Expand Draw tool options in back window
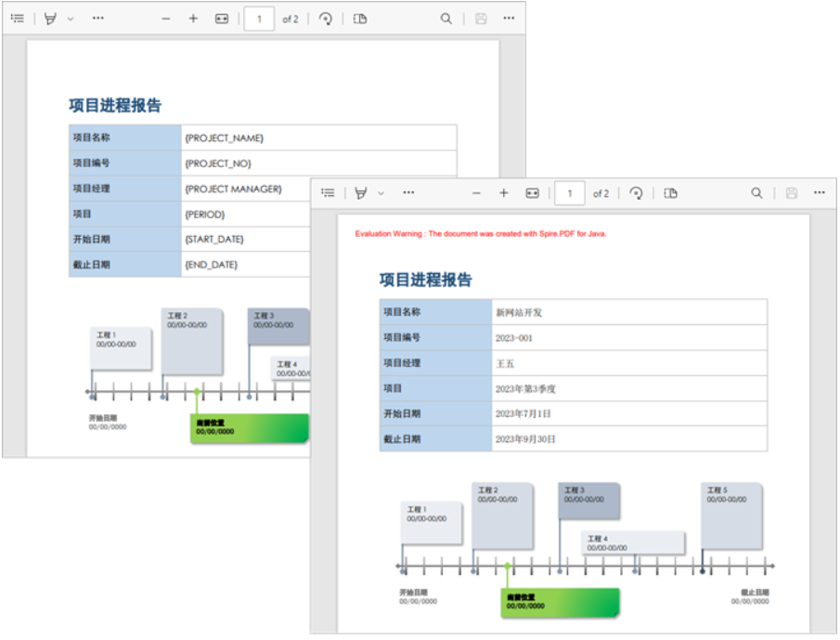Screen dimensions: 840x640 tap(71, 20)
